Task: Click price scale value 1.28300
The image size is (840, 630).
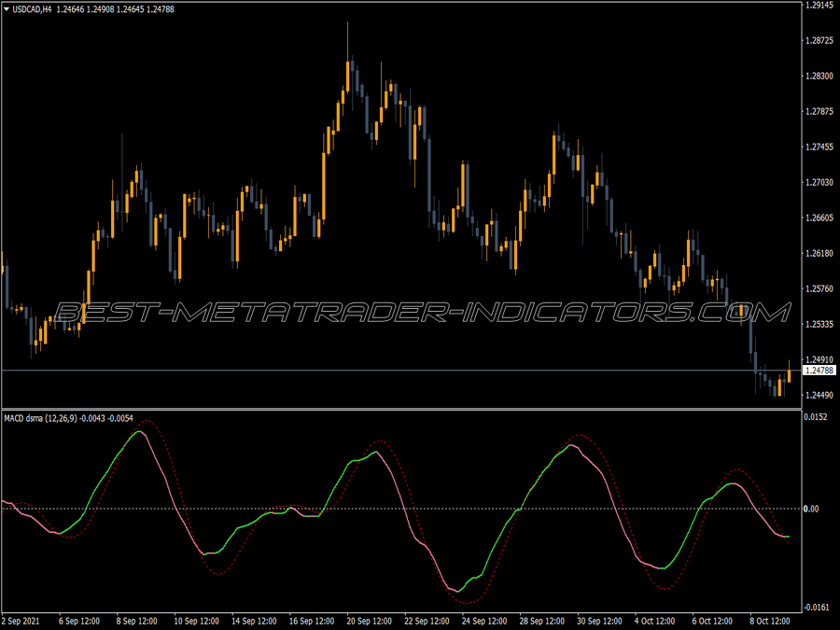Action: 819,77
